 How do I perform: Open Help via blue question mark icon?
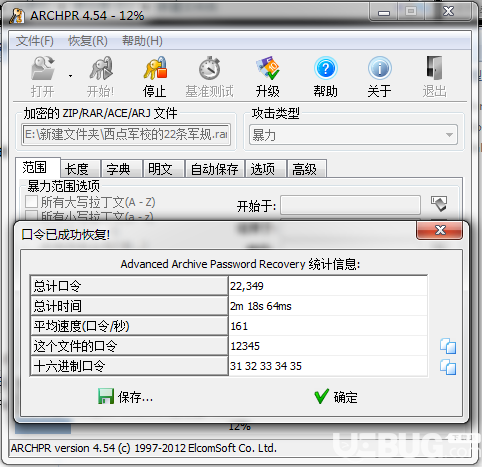[326, 68]
